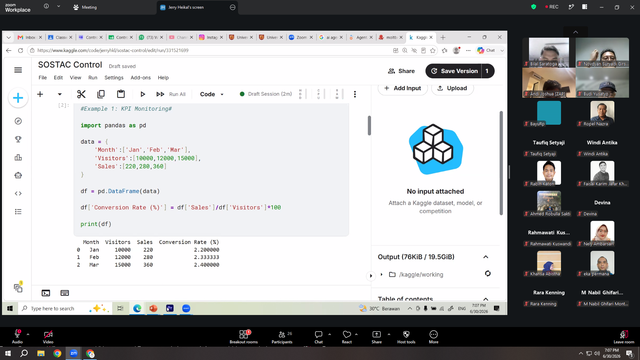Collapse the Table of contents section
The image size is (640, 360).
486,299
